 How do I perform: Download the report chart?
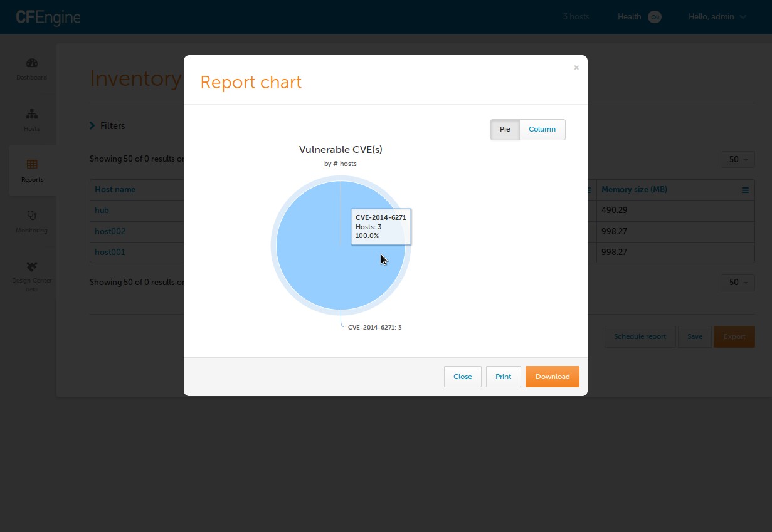pos(552,377)
